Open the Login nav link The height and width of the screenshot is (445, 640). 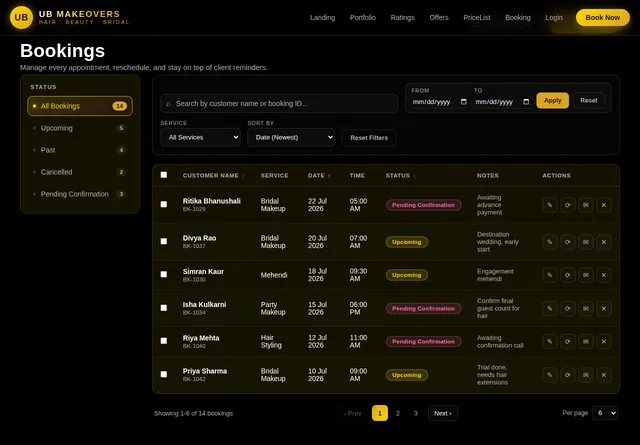[554, 18]
